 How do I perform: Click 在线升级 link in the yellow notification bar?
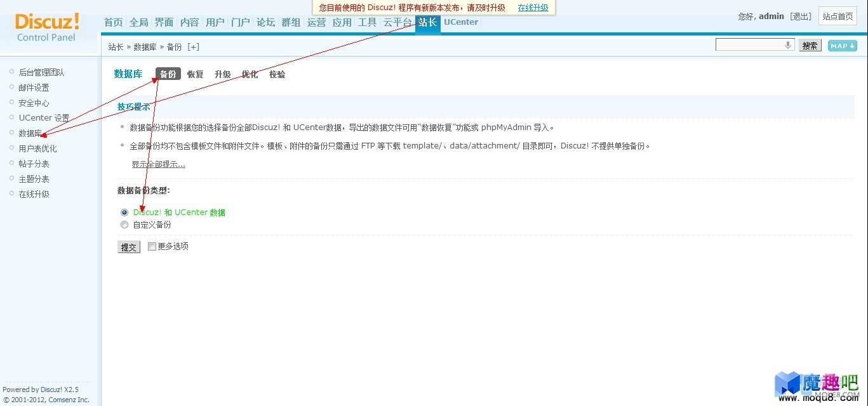pos(533,8)
